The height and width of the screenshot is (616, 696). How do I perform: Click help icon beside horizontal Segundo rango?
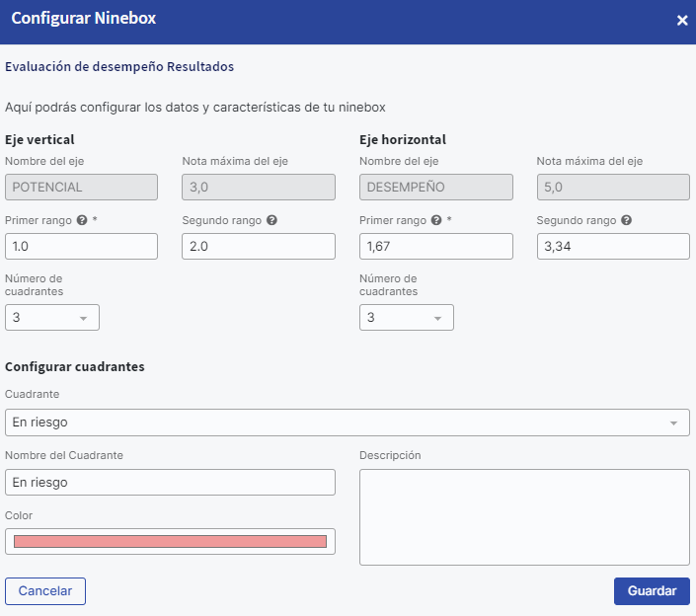point(626,220)
